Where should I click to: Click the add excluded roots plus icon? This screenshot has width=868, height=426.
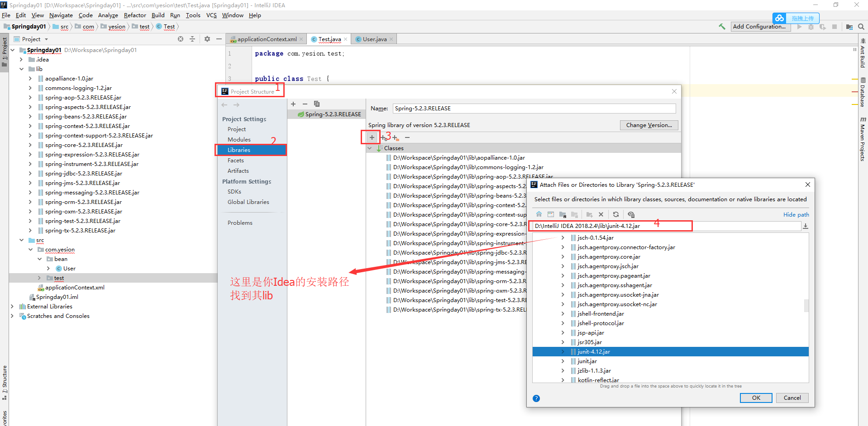coord(396,137)
